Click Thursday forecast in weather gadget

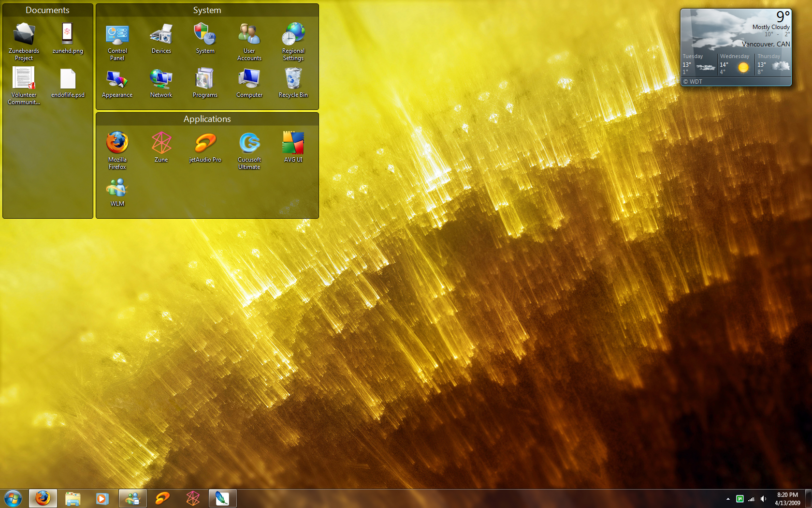coord(773,64)
